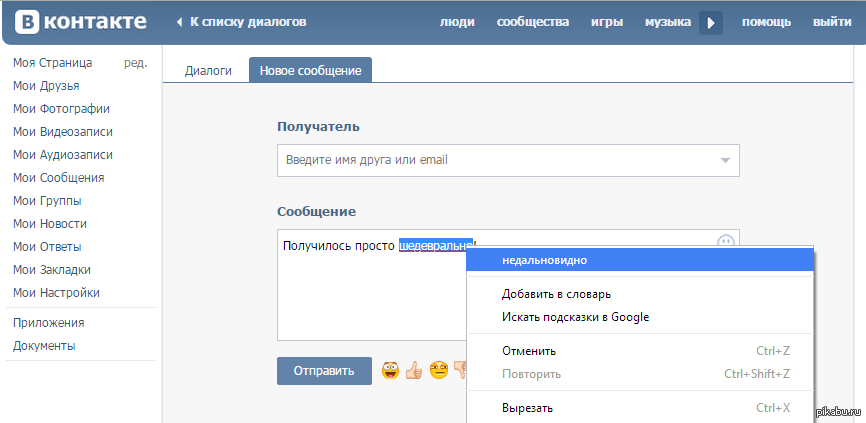Choose Искать подсказки в Google
Screen dimensions: 866x423
pos(575,317)
